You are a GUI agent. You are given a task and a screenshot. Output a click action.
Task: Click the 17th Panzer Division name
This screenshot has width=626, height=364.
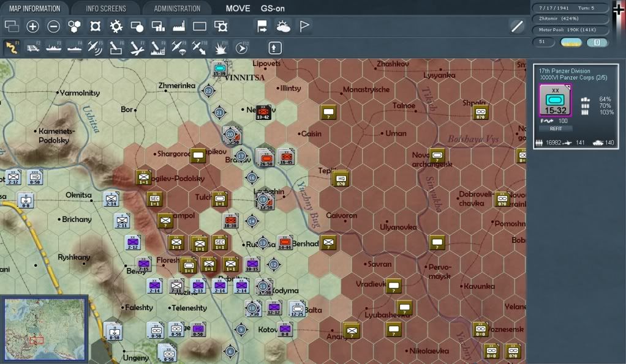coord(564,71)
